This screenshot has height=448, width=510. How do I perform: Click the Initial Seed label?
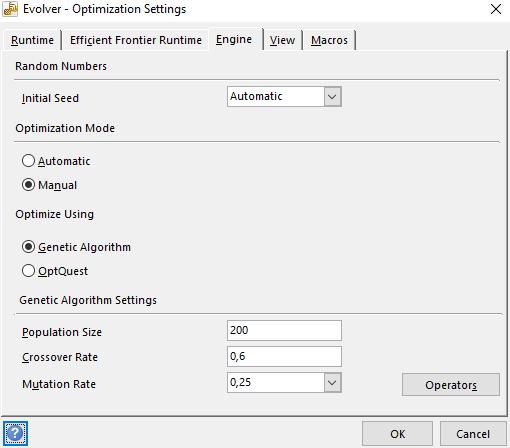pos(50,98)
